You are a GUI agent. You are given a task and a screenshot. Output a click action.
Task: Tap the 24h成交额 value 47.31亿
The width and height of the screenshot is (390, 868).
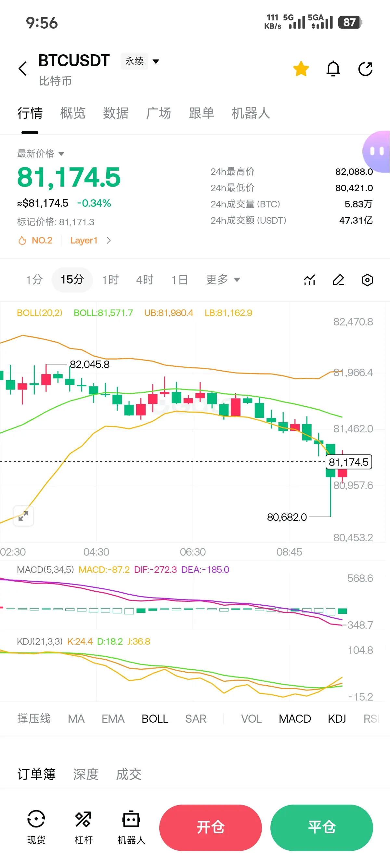coord(356,220)
